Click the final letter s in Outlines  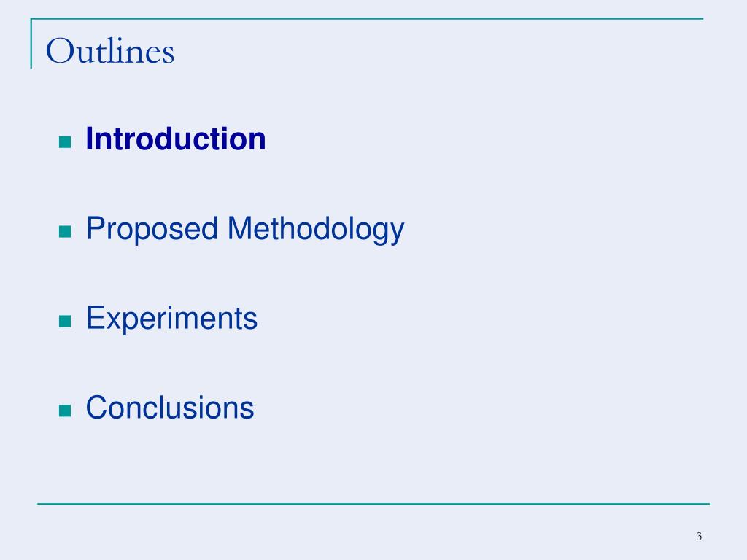point(169,54)
